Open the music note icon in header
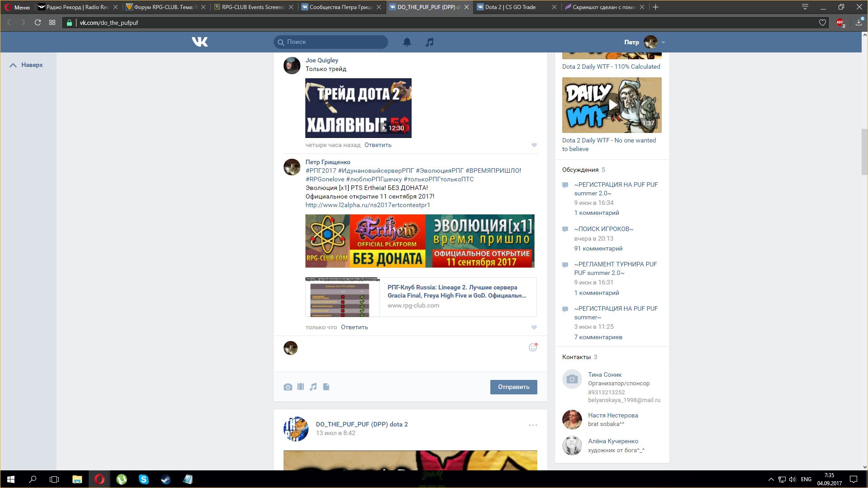The width and height of the screenshot is (868, 488). (x=430, y=42)
